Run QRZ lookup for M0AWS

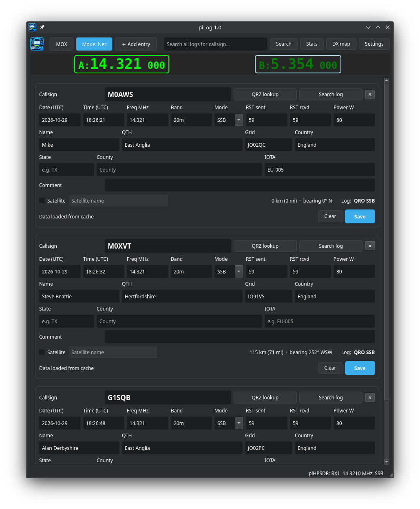pyautogui.click(x=265, y=94)
